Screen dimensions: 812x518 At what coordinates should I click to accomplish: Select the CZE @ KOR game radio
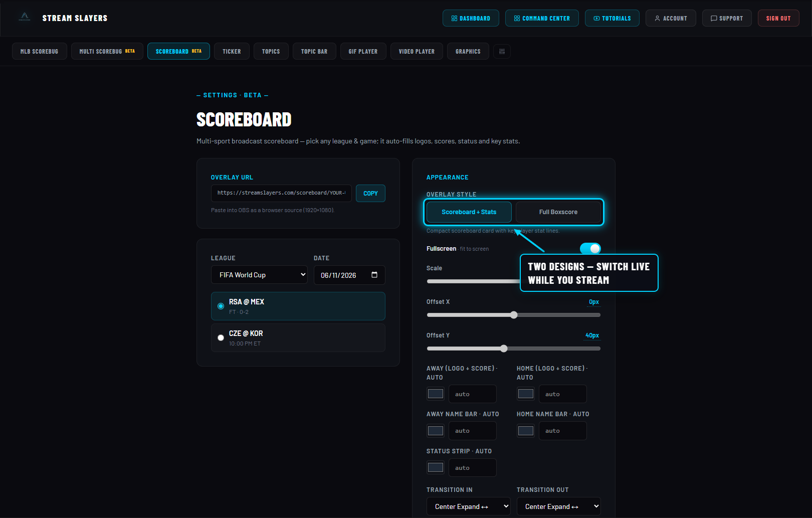(x=221, y=337)
